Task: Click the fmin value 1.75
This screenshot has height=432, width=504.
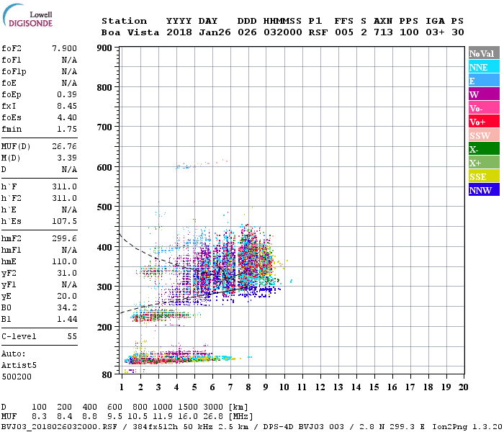Action: pyautogui.click(x=67, y=129)
